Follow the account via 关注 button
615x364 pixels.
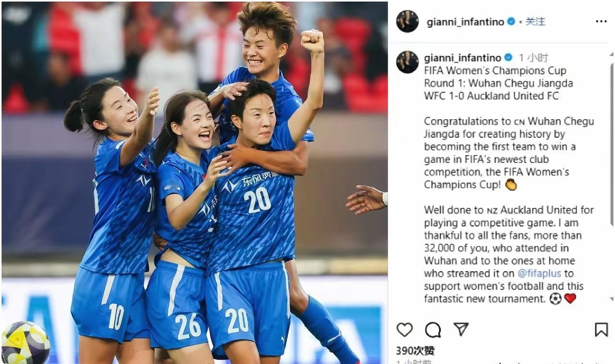[535, 22]
